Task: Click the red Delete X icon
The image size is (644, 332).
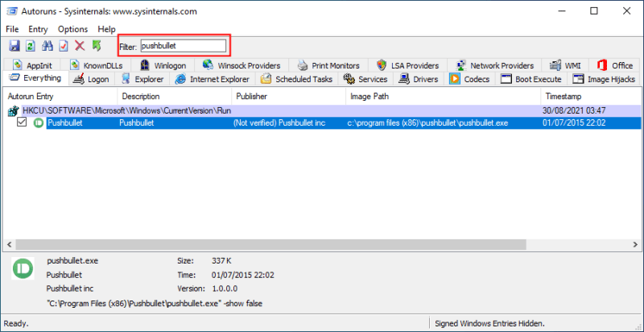Action: [x=80, y=46]
